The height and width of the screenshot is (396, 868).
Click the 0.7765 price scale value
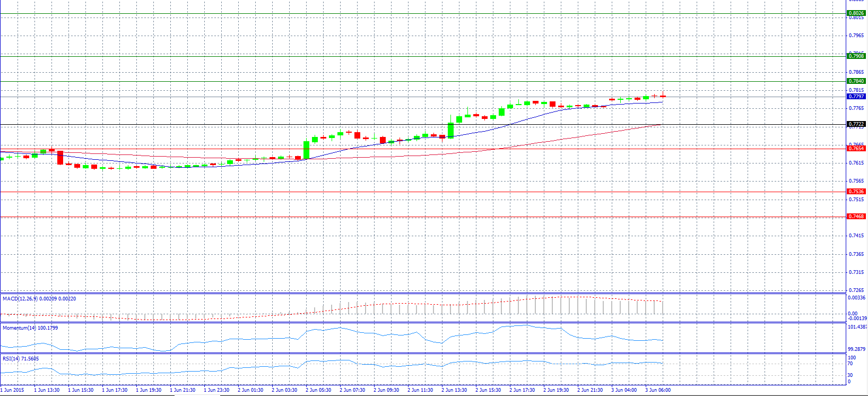click(x=856, y=108)
